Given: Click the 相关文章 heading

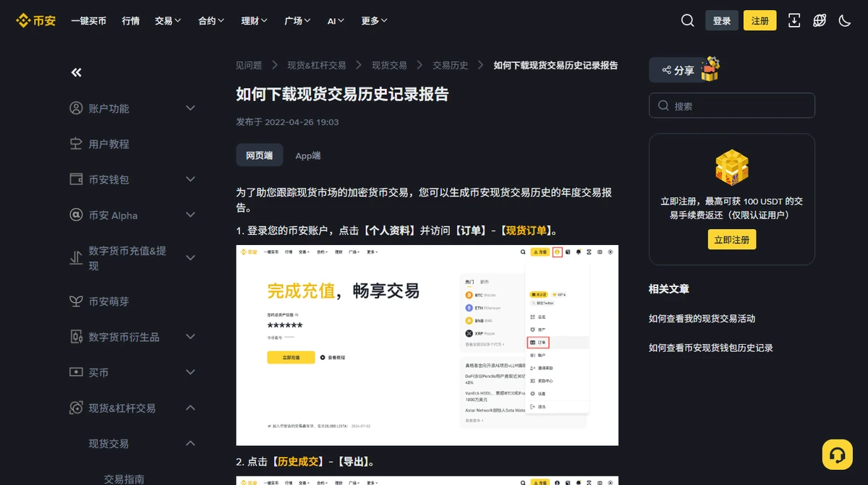Looking at the screenshot, I should [x=669, y=288].
